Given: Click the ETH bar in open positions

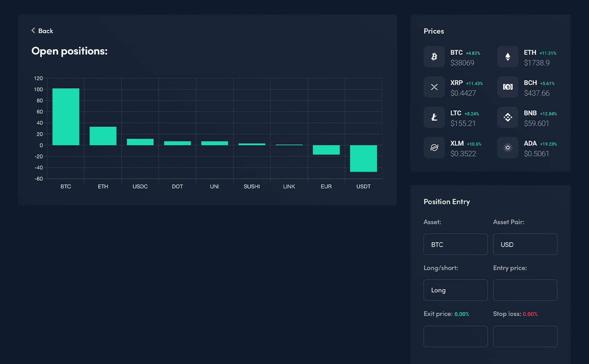Looking at the screenshot, I should [103, 136].
